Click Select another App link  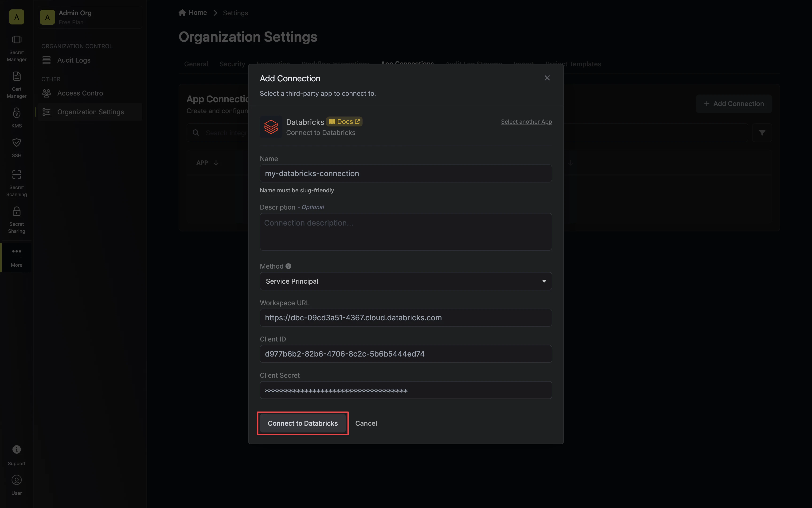pyautogui.click(x=527, y=122)
